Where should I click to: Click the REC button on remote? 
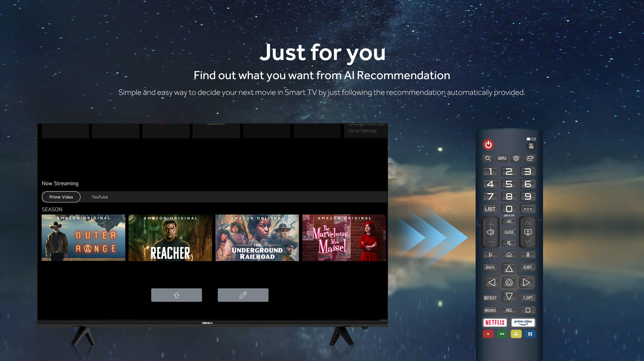point(509,310)
